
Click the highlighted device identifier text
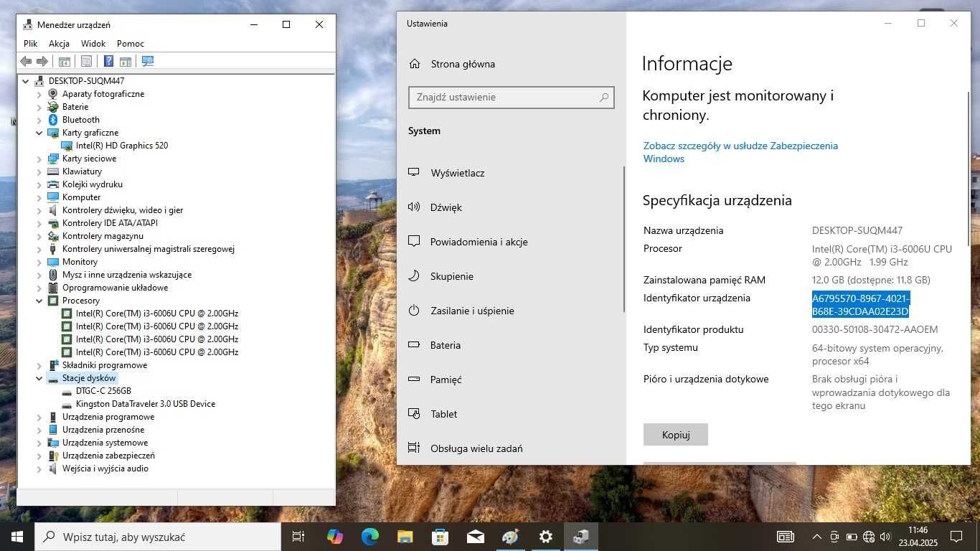[861, 305]
